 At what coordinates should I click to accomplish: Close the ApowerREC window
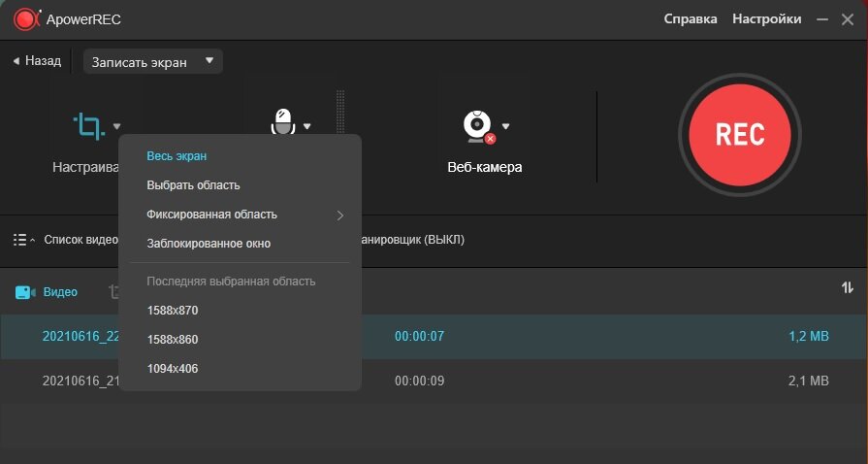coord(848,19)
